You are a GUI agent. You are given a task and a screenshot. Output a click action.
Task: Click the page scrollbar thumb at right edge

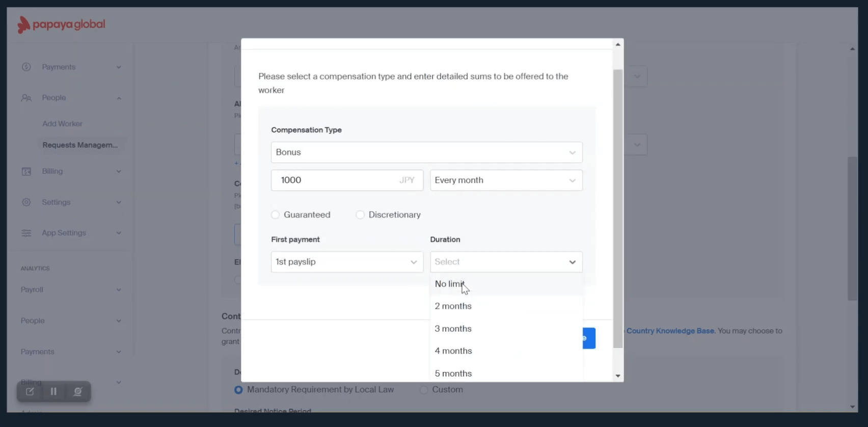point(852,229)
